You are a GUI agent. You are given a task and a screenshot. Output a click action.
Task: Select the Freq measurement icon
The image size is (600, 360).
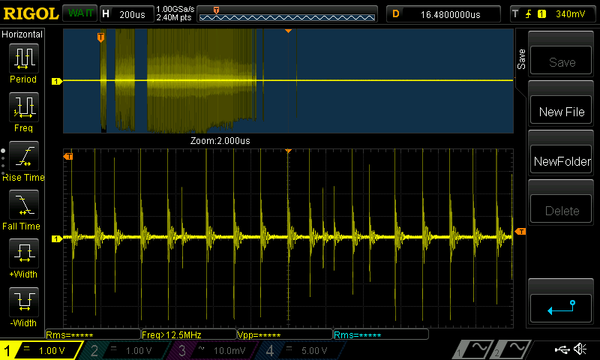(x=24, y=107)
